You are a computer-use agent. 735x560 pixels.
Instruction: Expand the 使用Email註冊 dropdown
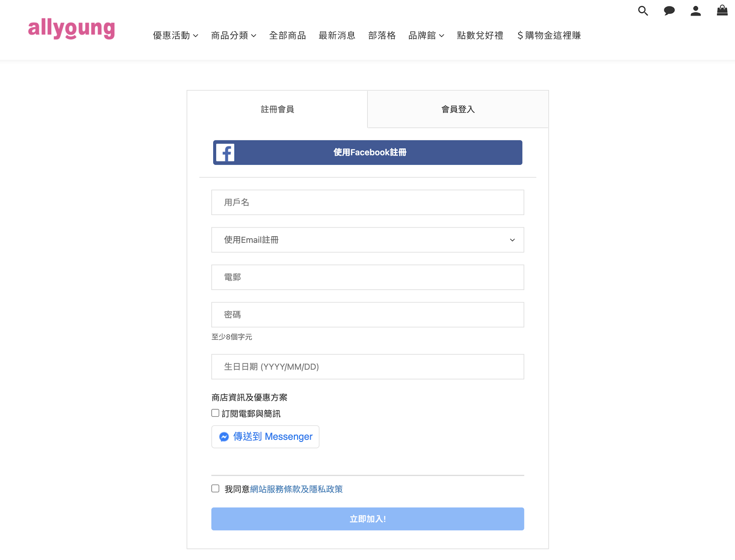pos(367,240)
